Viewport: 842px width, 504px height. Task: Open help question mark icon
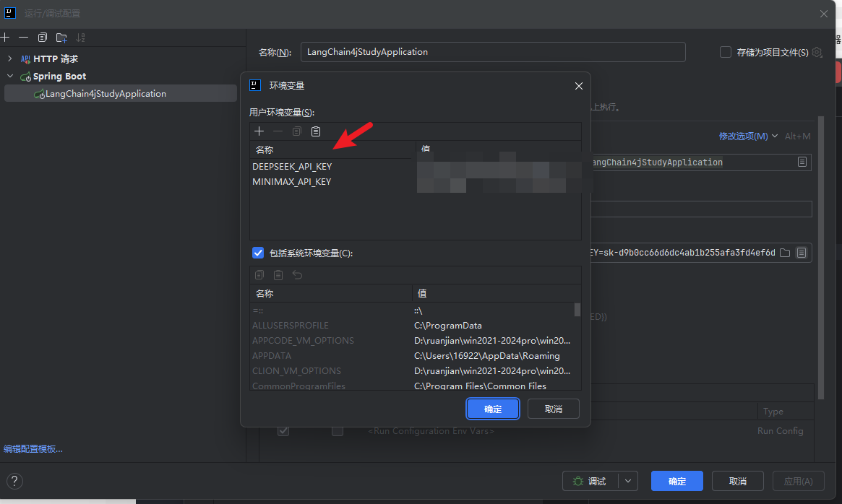[14, 481]
